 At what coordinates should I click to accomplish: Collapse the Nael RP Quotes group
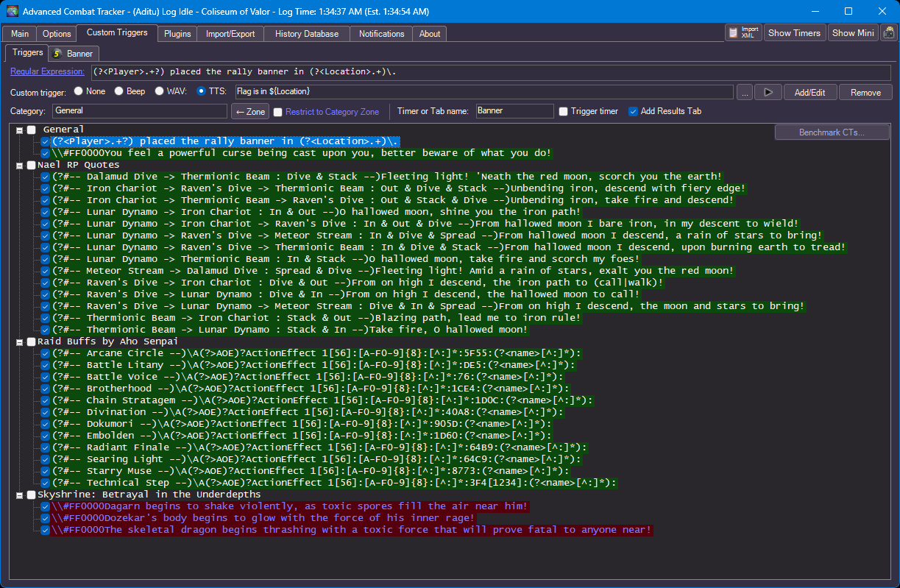click(19, 165)
